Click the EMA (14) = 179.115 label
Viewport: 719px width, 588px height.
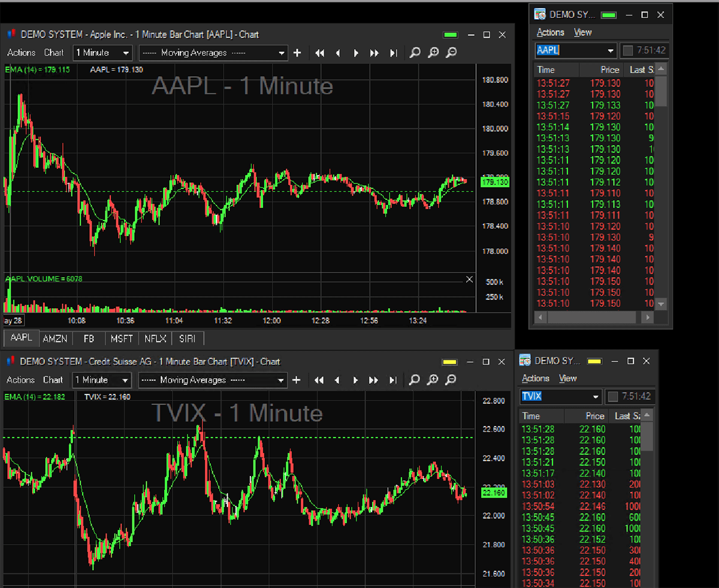point(37,70)
